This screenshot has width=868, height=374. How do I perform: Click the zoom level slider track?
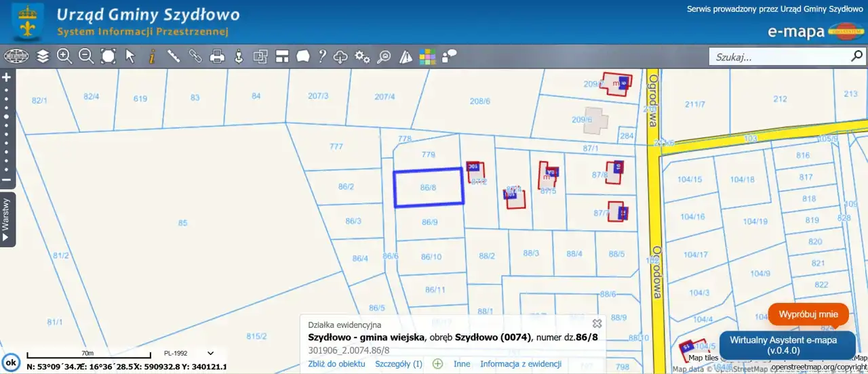7,129
